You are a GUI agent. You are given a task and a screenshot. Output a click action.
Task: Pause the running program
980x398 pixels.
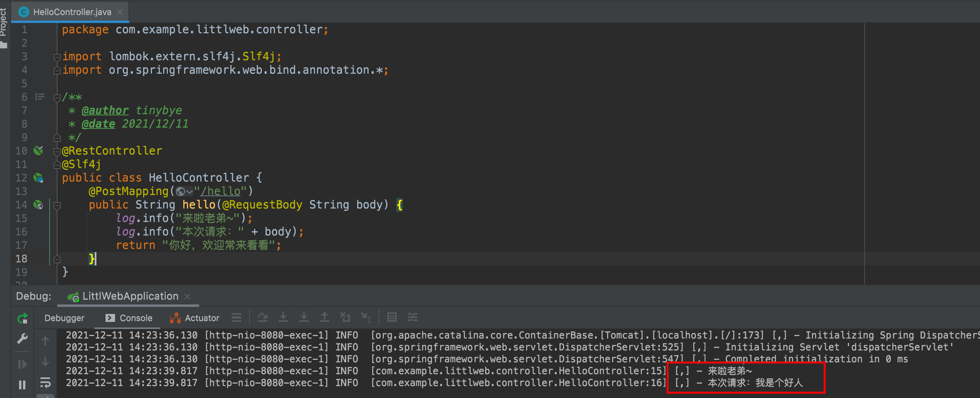[x=23, y=385]
